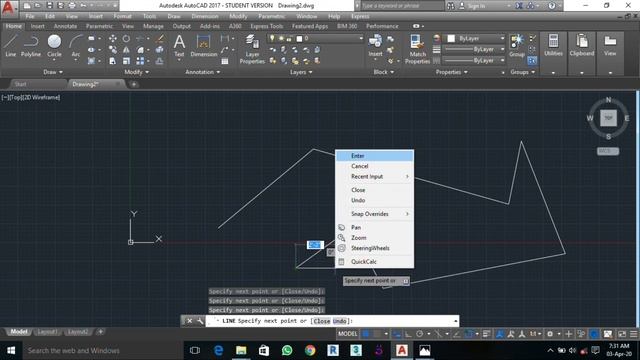Toggle lineweight display in status bar
The image size is (640, 360).
[486, 334]
